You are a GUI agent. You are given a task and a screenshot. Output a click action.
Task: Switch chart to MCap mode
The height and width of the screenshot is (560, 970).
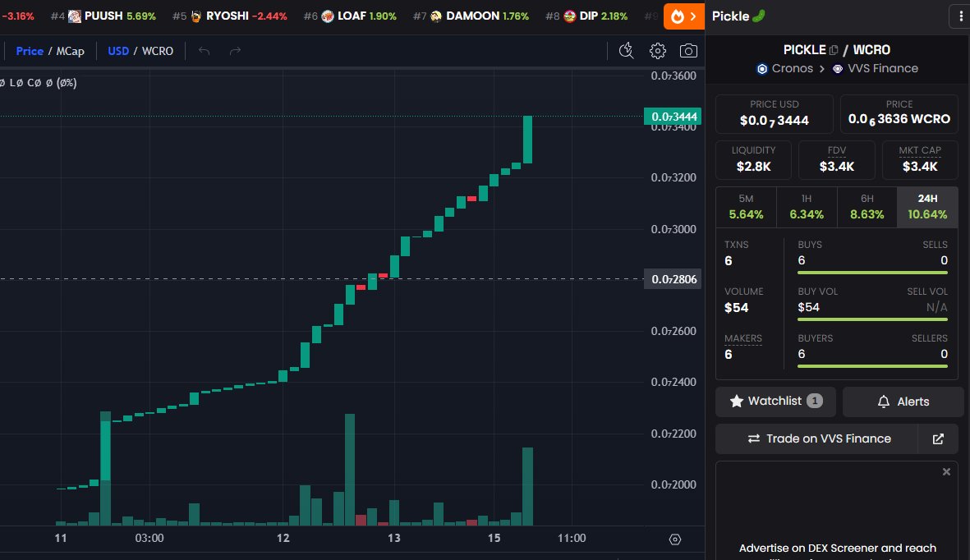pyautogui.click(x=70, y=51)
